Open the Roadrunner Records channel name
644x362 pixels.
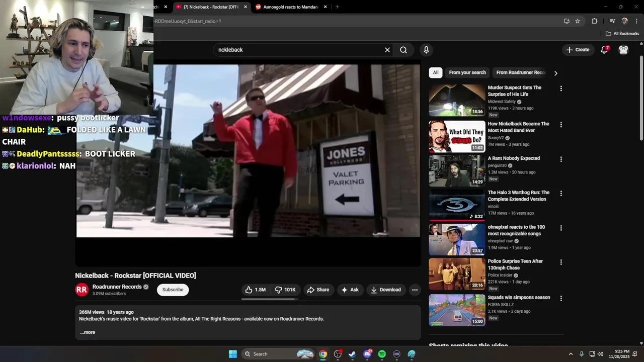click(x=117, y=287)
